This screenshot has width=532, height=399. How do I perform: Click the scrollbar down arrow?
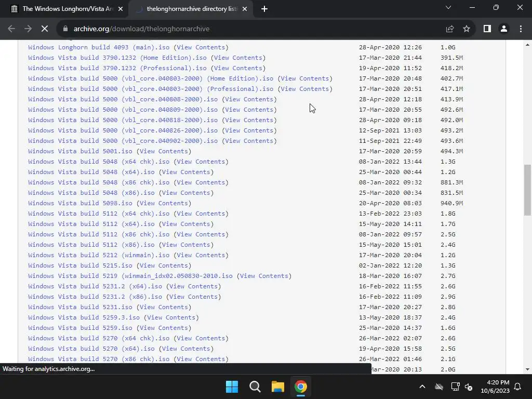(527, 369)
